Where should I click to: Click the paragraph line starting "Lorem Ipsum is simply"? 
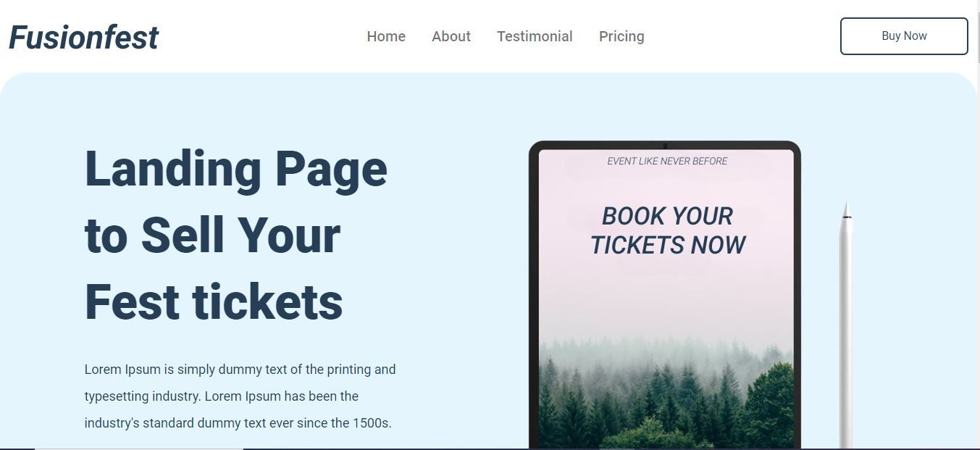240,370
